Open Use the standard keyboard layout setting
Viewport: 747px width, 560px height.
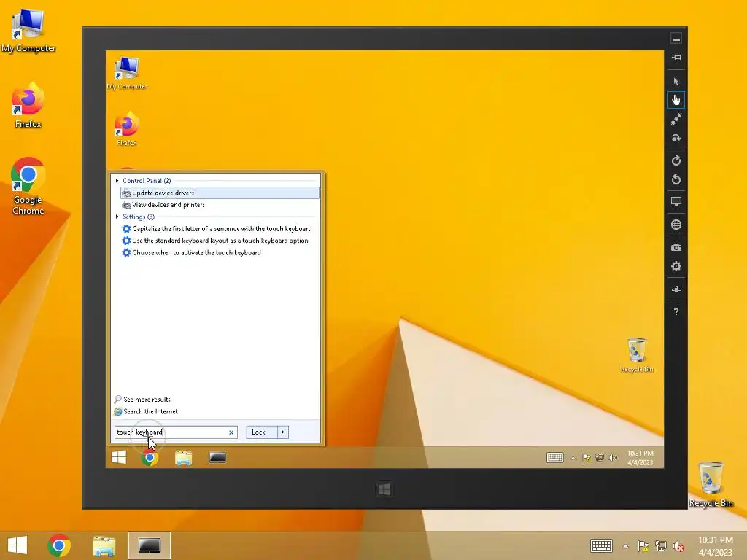[220, 241]
